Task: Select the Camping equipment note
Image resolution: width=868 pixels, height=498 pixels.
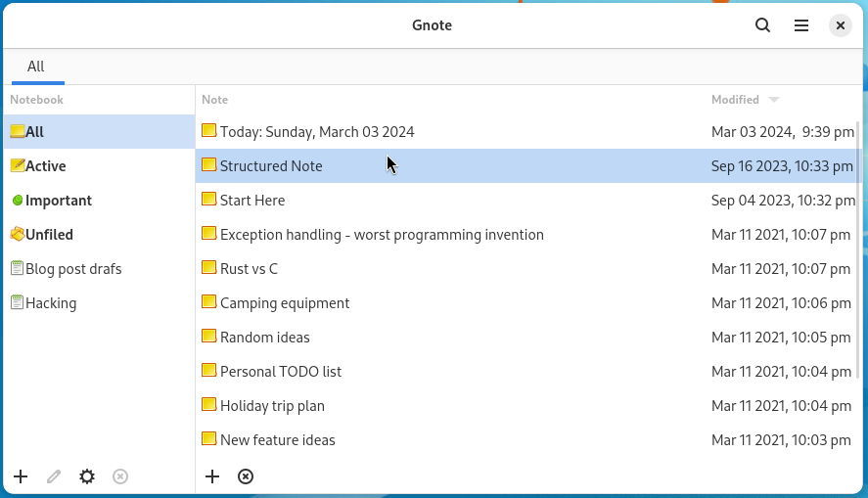Action: (x=285, y=303)
